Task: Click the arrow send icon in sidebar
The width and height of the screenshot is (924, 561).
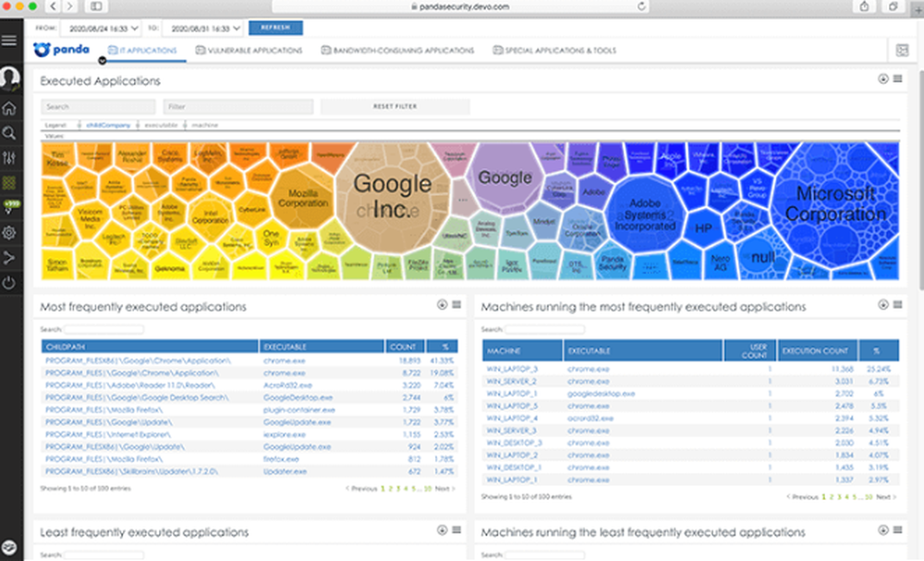Action: click(x=9, y=258)
